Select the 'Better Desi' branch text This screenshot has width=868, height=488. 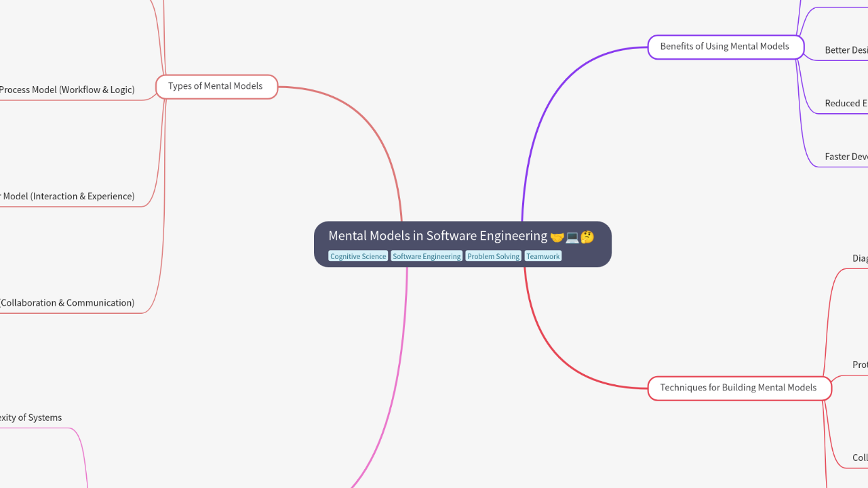coord(846,50)
